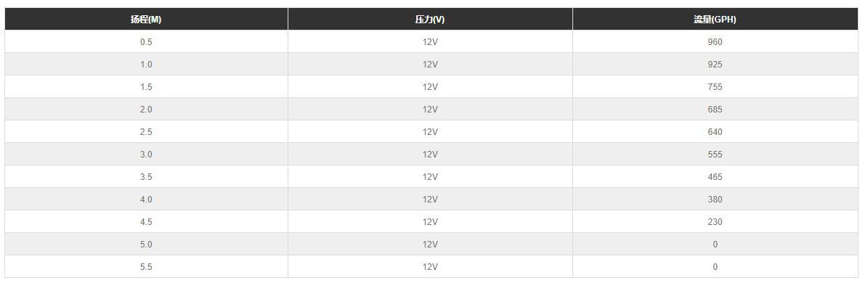868x283 pixels.
Task: Click the 3.0 head value
Action: coord(146,155)
